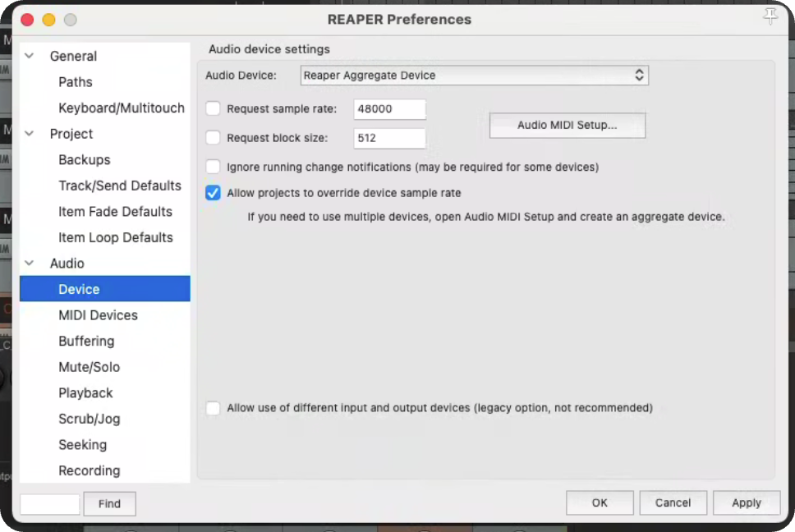
Task: Click Apply to save settings
Action: coord(747,502)
